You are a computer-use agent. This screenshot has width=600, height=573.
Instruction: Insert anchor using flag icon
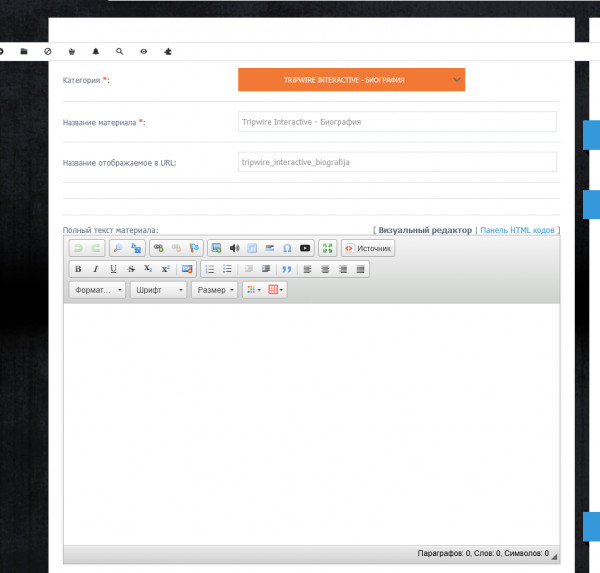(194, 248)
